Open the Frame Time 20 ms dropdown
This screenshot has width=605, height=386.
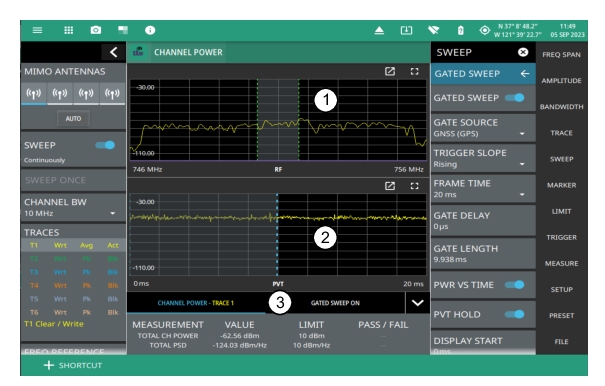coord(483,189)
